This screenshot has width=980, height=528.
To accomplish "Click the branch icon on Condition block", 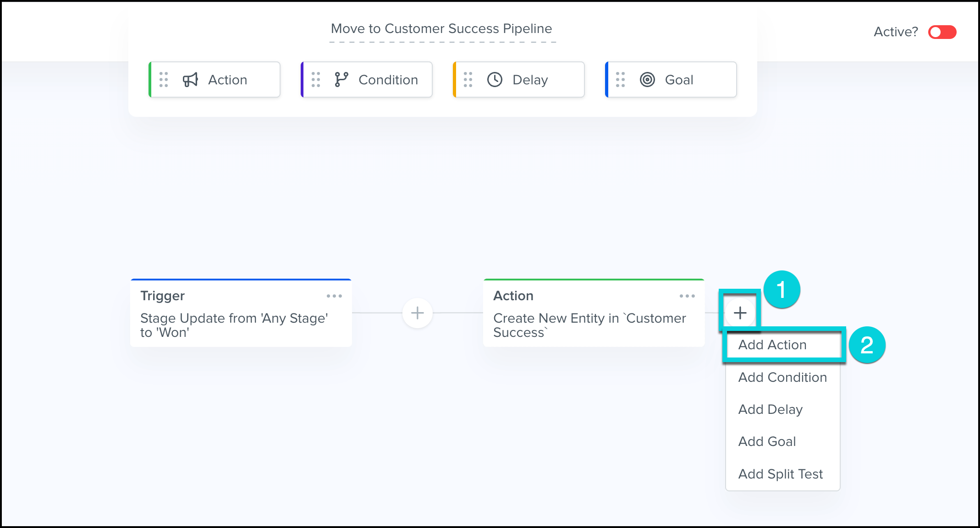I will tap(341, 80).
